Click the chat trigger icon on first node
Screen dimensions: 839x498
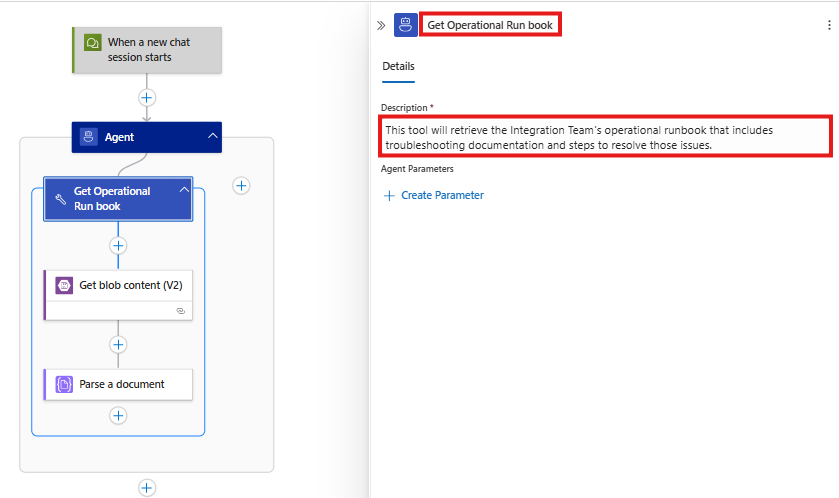click(x=92, y=44)
